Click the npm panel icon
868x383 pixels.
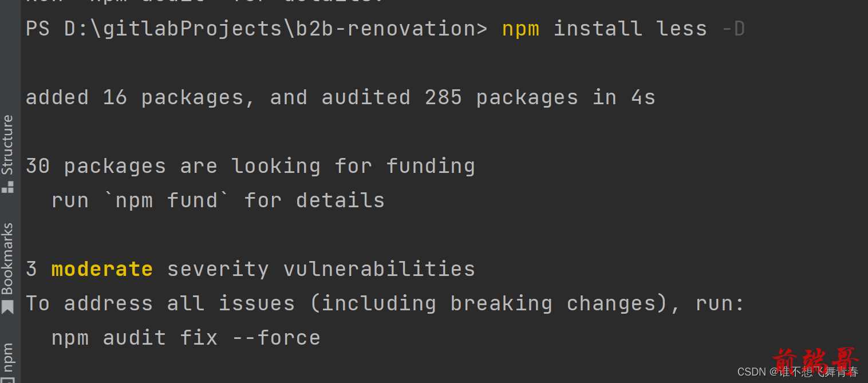[x=7, y=379]
